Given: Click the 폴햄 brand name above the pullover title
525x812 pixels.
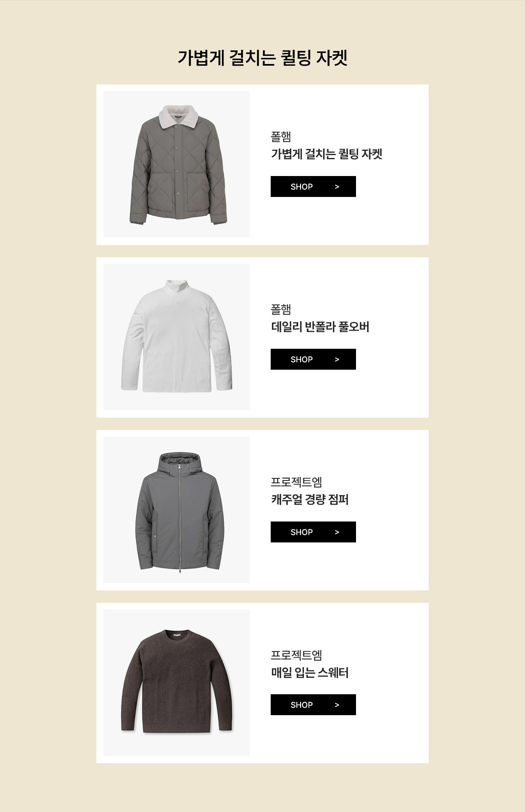Looking at the screenshot, I should tap(281, 309).
